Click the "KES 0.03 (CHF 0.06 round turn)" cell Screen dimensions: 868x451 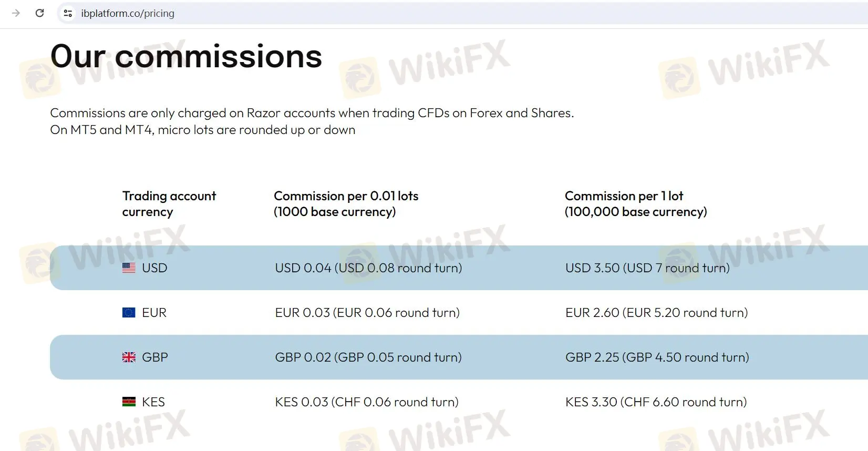pos(367,402)
